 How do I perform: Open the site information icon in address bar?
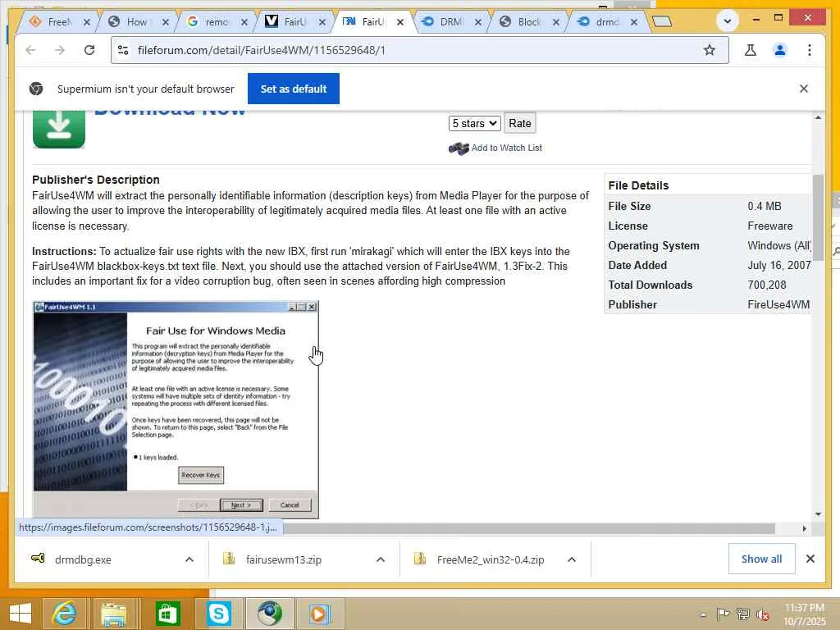[123, 50]
